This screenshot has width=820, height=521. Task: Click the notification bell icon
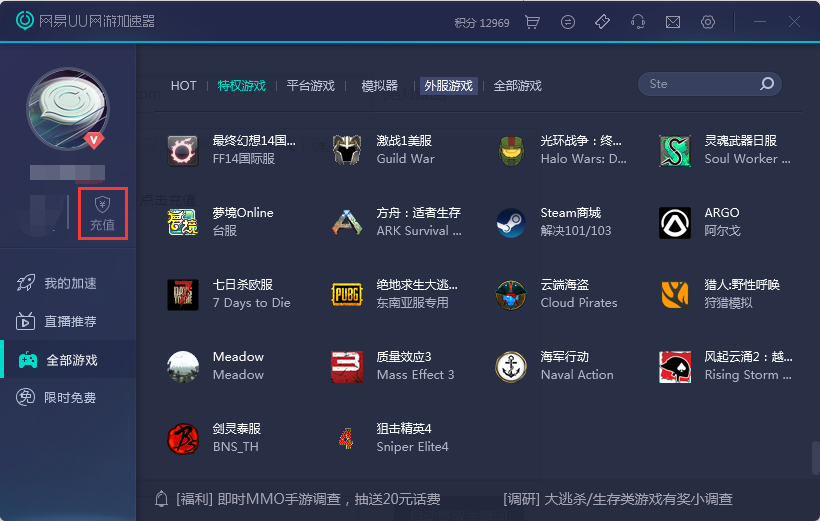(x=162, y=499)
